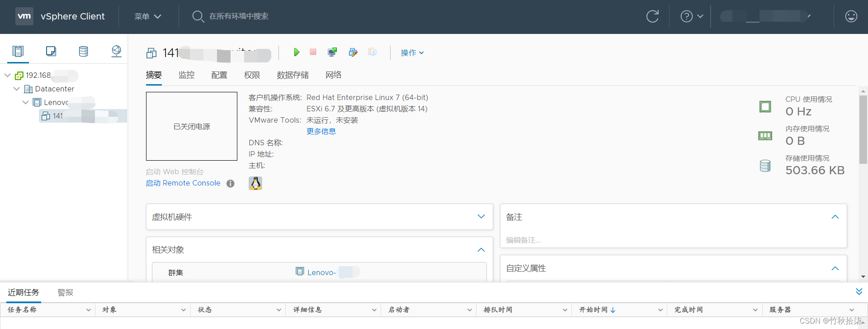This screenshot has height=329, width=868.
Task: Open 任务名称 column filter dropdown
Action: [x=89, y=310]
